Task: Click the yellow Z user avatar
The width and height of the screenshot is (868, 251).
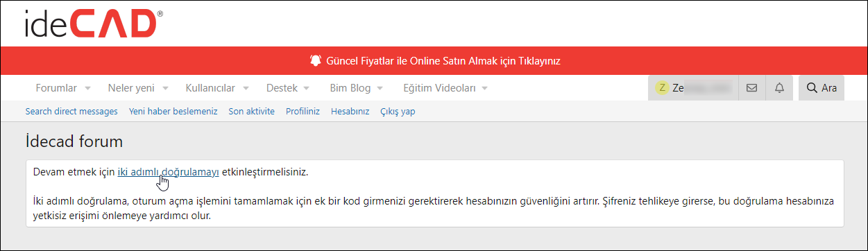Action: tap(662, 88)
